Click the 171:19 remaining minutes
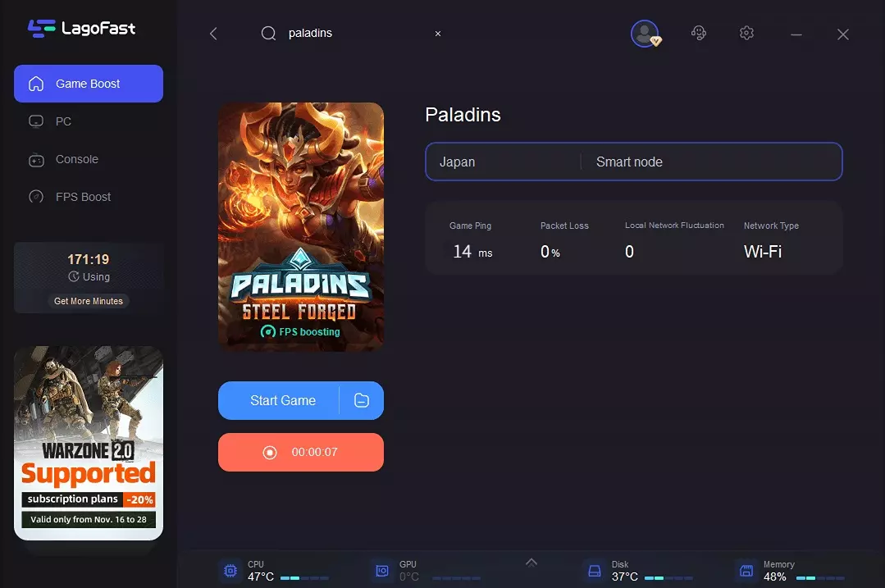 tap(89, 260)
